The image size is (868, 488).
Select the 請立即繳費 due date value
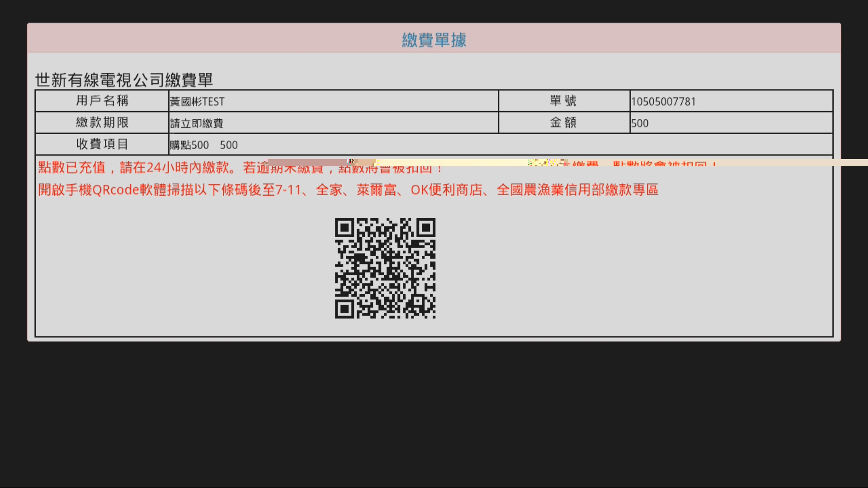(197, 123)
